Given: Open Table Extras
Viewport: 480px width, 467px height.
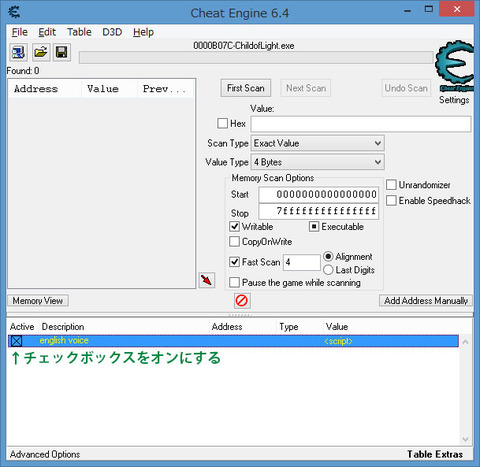Looking at the screenshot, I should coord(435,454).
